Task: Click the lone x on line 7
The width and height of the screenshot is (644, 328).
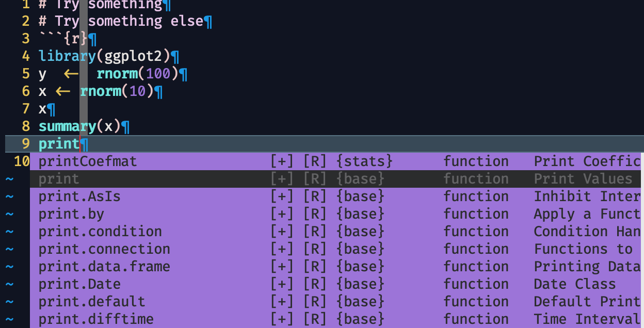Action: [x=43, y=109]
